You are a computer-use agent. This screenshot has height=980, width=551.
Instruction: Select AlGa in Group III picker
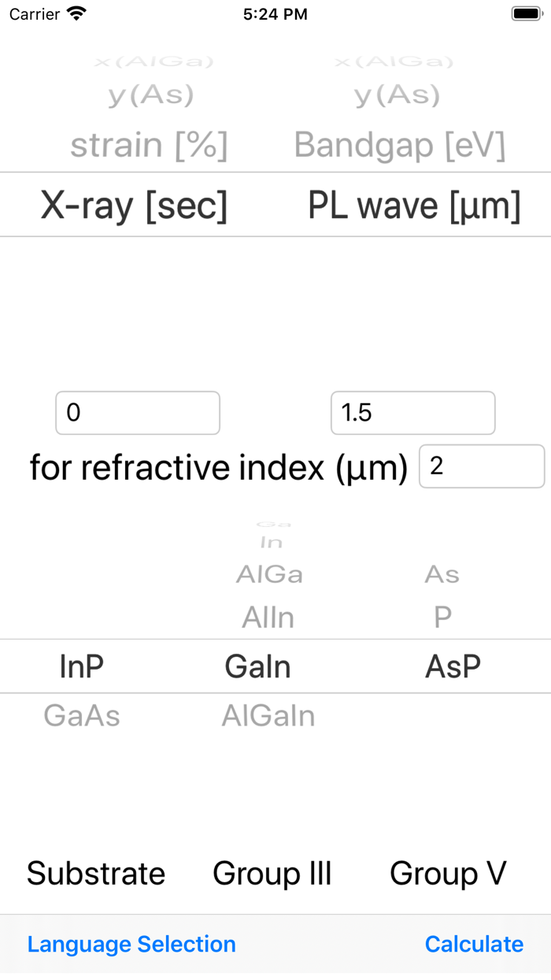(269, 574)
